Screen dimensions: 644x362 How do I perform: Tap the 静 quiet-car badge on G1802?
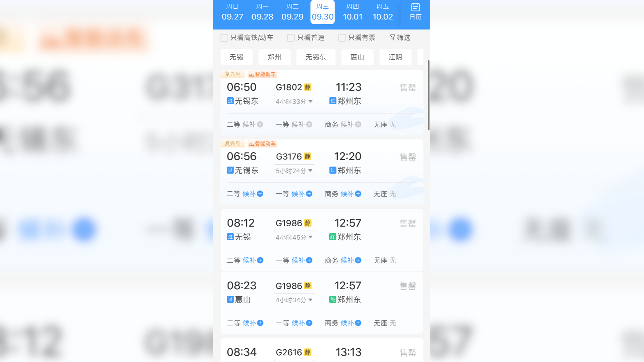point(308,87)
